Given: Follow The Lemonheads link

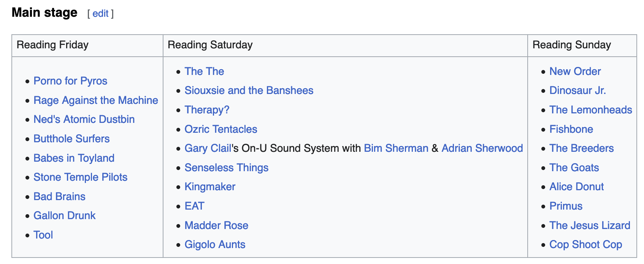Looking at the screenshot, I should tap(590, 110).
